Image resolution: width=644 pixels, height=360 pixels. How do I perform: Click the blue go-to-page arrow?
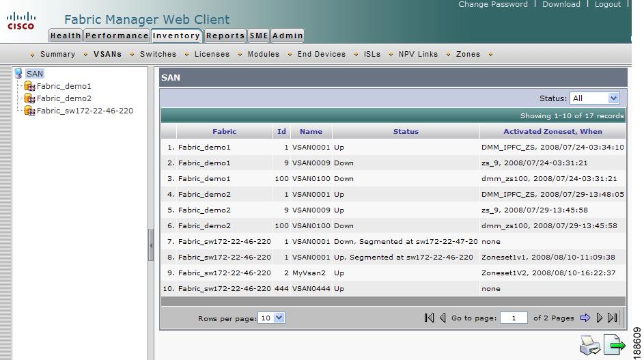(x=585, y=318)
